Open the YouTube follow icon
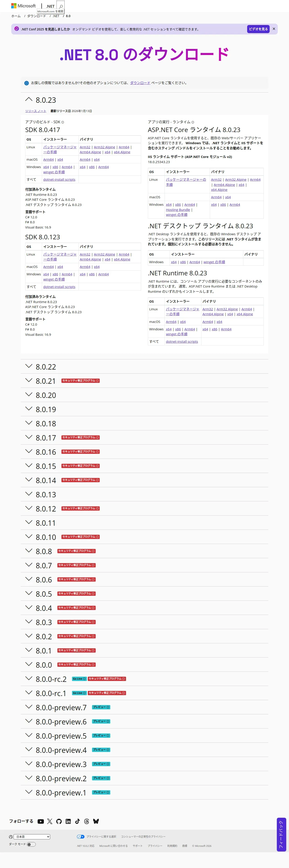The height and width of the screenshot is (868, 289). [x=41, y=821]
